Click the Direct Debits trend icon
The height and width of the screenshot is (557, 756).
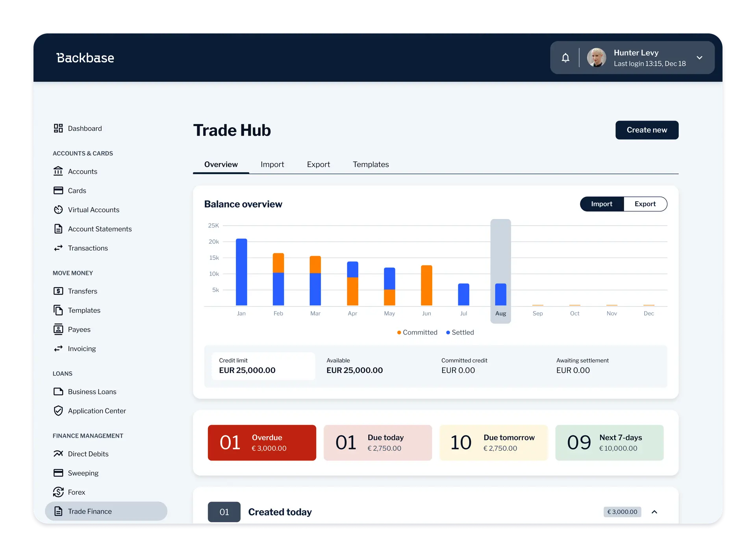click(x=58, y=454)
